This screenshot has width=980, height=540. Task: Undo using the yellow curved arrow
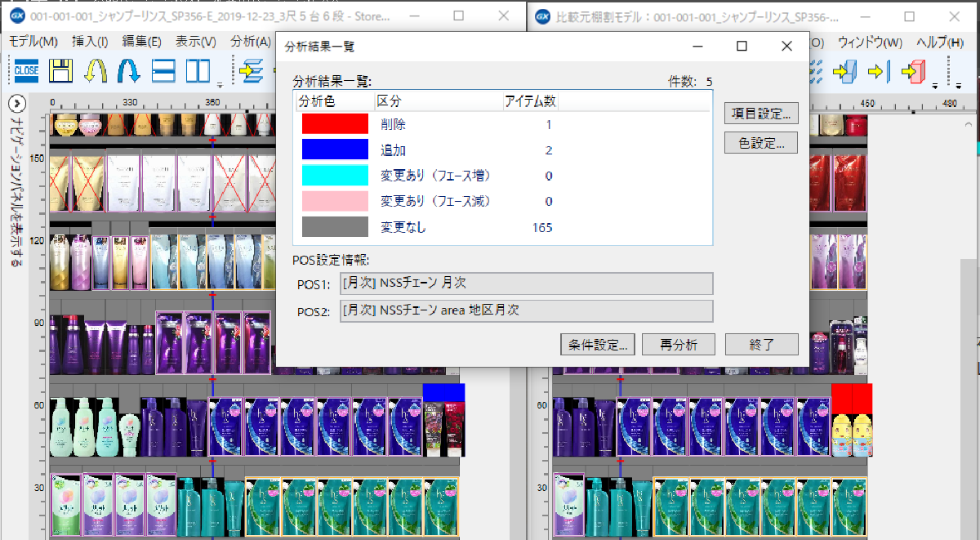(95, 71)
